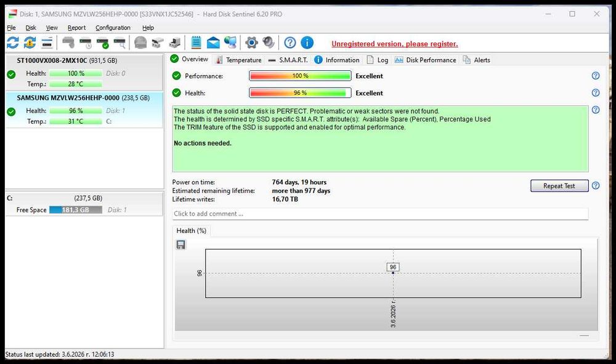Click the 28 °C temperature bar

[75, 84]
